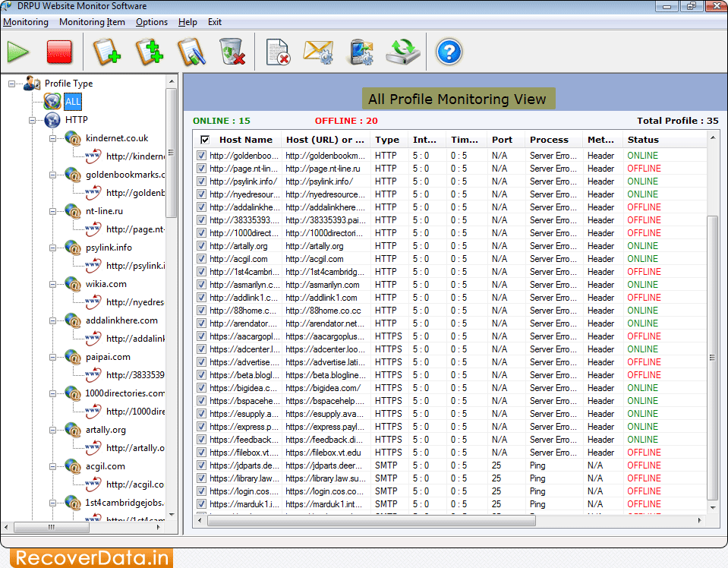Click the table's vertical scrollbar thumb
This screenshot has width=728, height=568.
click(x=712, y=358)
